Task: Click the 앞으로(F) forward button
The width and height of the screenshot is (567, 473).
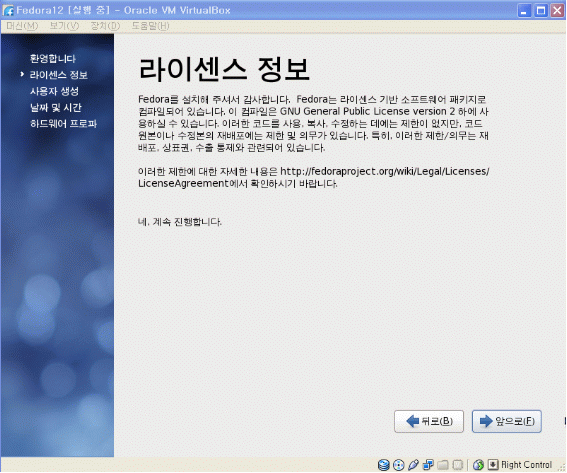Action: coord(507,421)
